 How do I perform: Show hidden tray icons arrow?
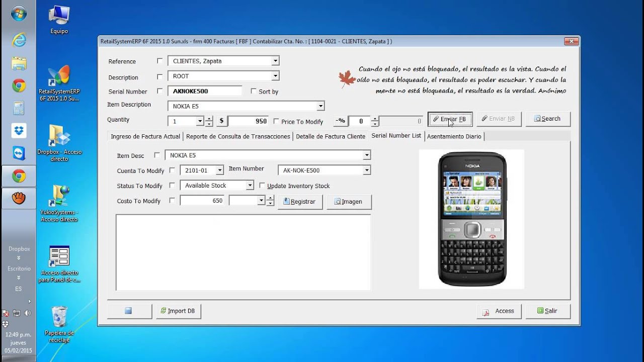click(30, 302)
